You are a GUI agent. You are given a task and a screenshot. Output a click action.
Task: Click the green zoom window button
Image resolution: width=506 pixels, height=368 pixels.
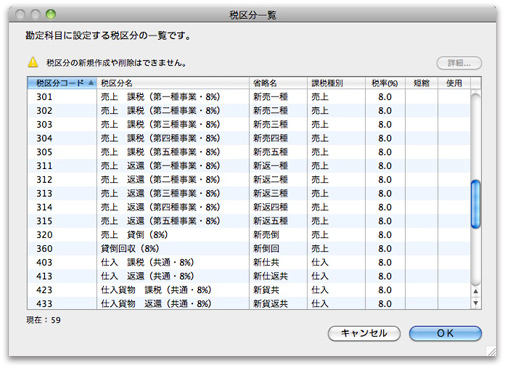click(50, 14)
